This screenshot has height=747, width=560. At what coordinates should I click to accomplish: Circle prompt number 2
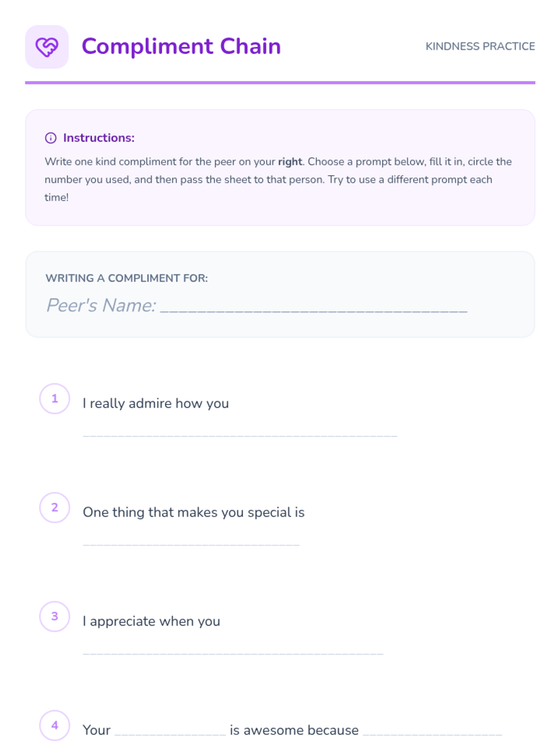tap(55, 507)
